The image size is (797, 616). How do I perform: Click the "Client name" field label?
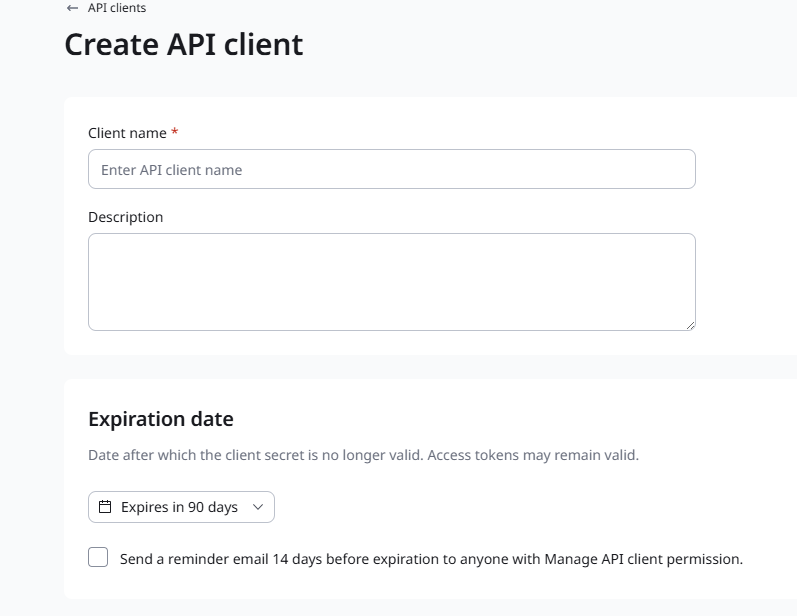point(127,133)
